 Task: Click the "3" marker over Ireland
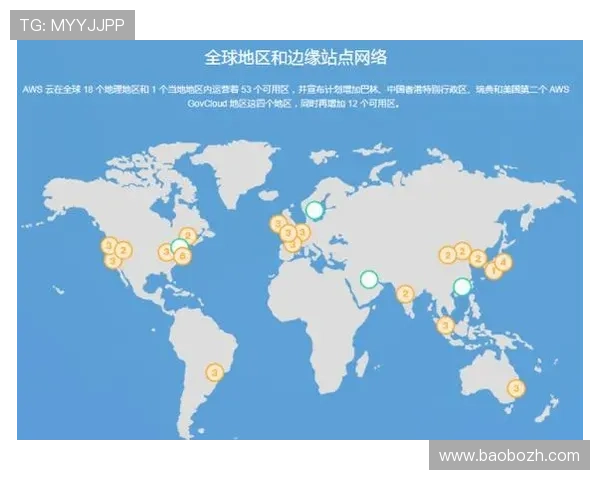click(x=279, y=223)
